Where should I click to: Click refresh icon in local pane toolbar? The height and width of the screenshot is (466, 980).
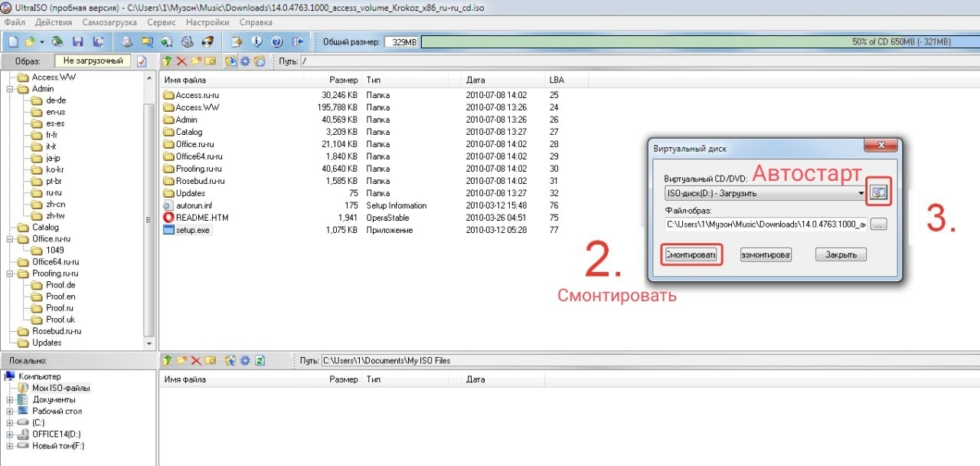click(260, 360)
